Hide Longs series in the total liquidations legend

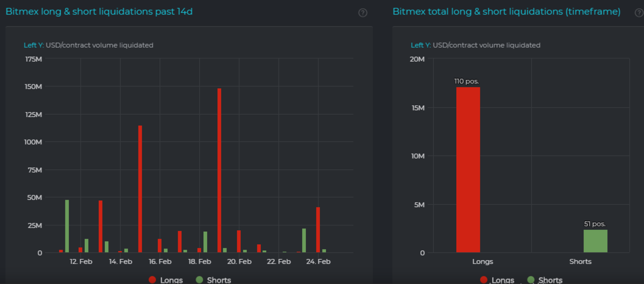[497, 280]
